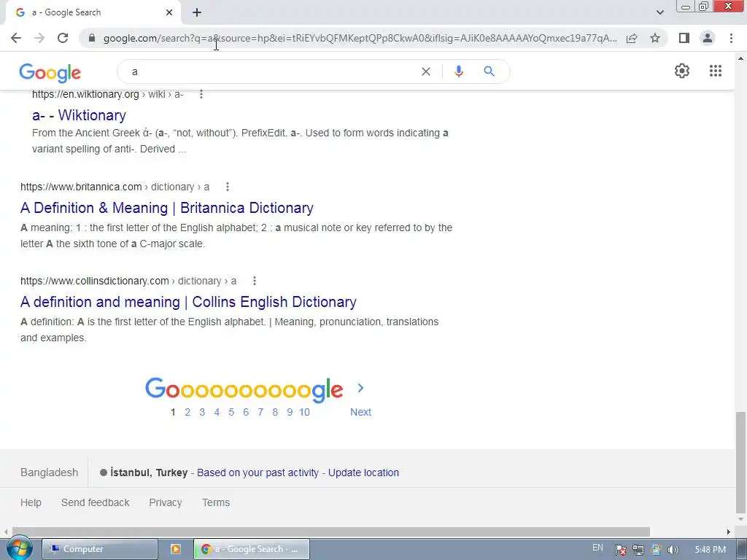This screenshot has width=747, height=560.
Task: Go to results page 8
Action: point(275,413)
